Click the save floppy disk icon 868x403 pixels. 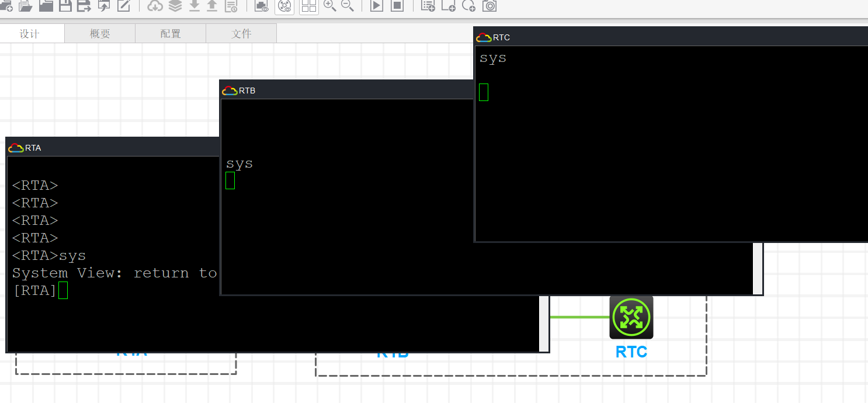[65, 6]
